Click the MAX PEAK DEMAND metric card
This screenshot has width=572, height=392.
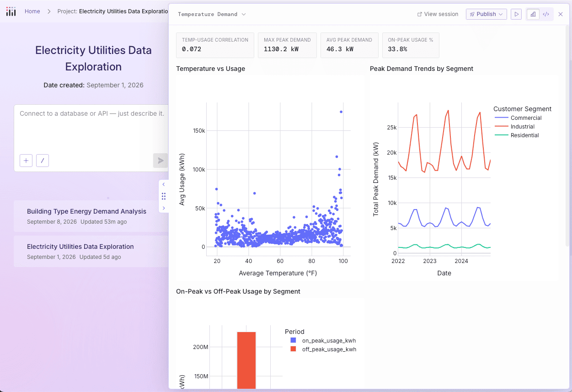point(287,45)
